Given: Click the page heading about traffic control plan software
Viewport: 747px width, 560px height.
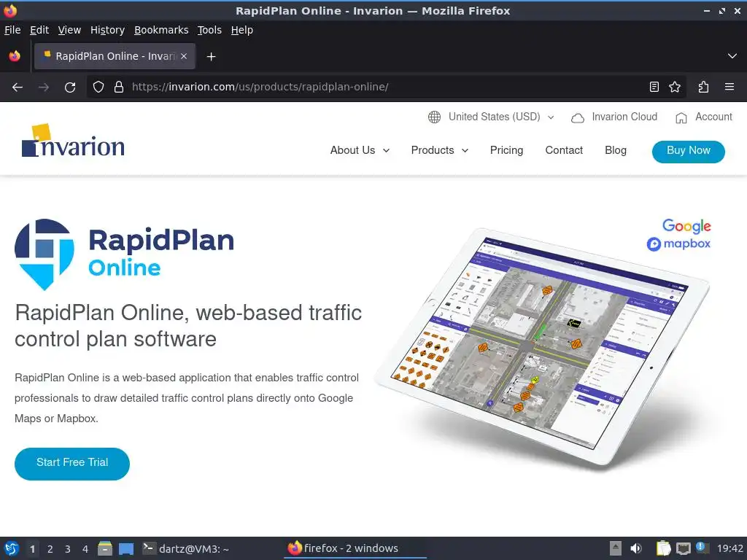Looking at the screenshot, I should click(188, 326).
